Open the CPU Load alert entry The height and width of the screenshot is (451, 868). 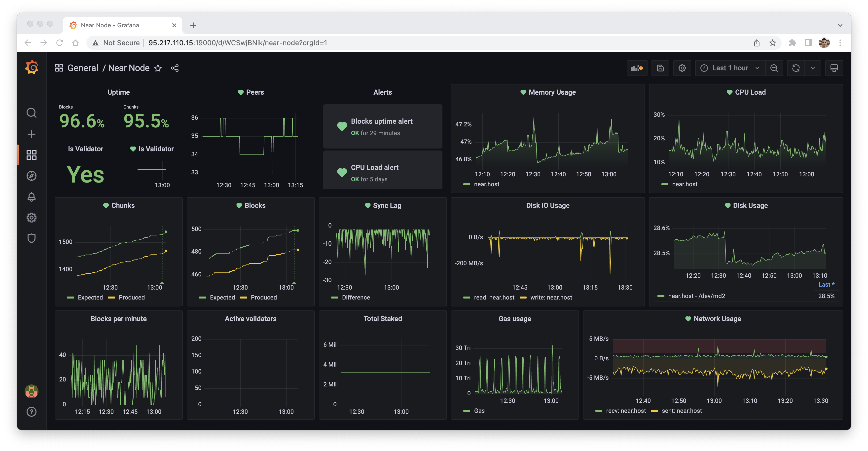[x=382, y=170]
